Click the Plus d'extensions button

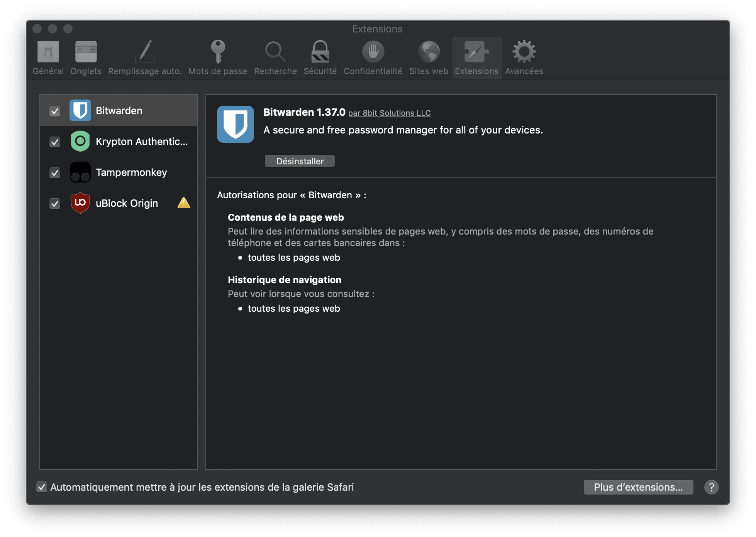(638, 487)
